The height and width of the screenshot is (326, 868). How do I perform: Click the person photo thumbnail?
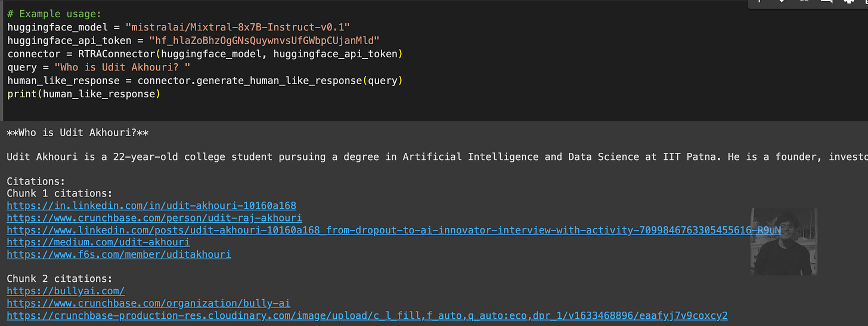[783, 242]
